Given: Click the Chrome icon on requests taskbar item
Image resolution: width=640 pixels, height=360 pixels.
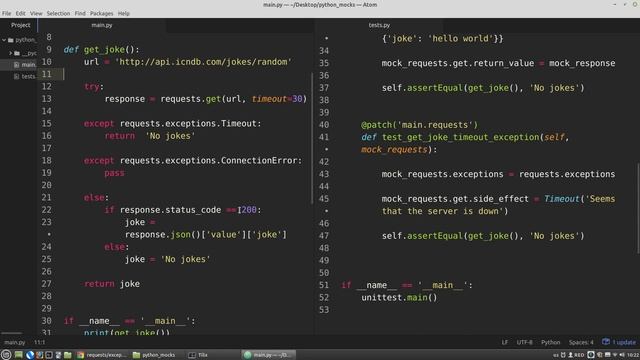Looking at the screenshot, I should pyautogui.click(x=81, y=355).
